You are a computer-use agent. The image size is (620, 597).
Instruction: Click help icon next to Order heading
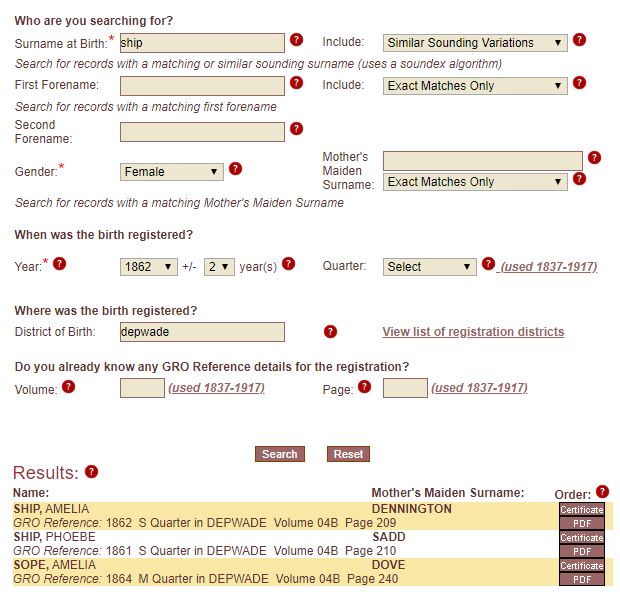[x=603, y=491]
